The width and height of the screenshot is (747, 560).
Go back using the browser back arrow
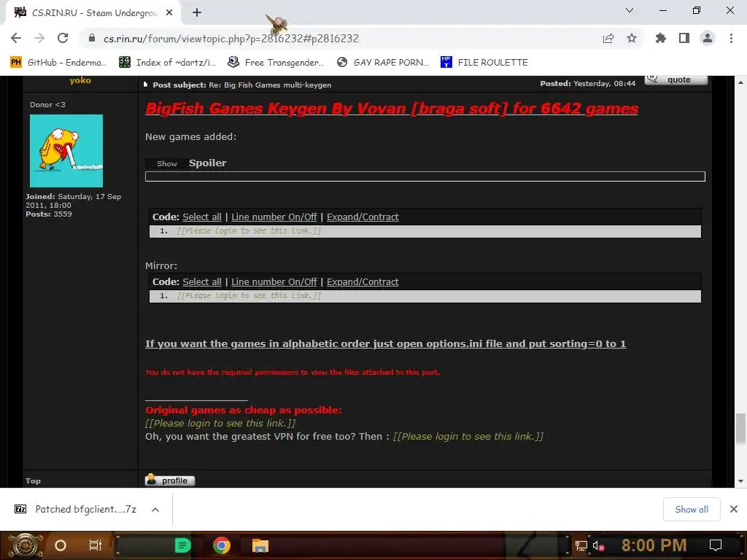tap(16, 38)
